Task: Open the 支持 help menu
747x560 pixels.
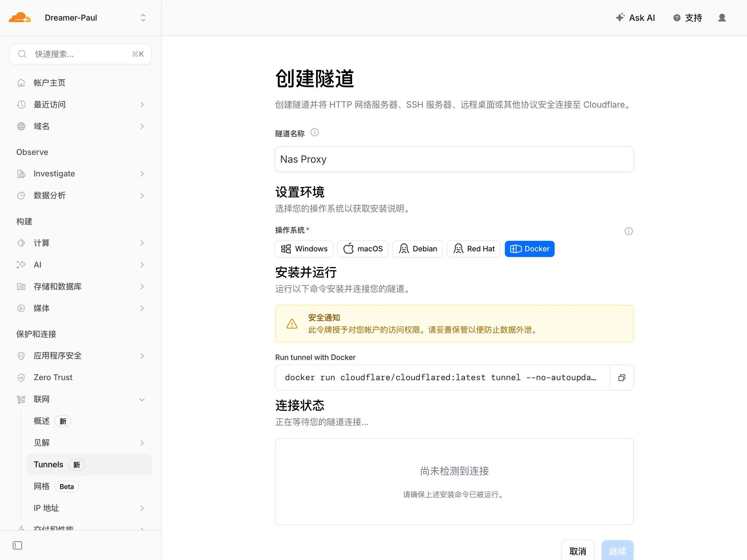Action: point(688,18)
